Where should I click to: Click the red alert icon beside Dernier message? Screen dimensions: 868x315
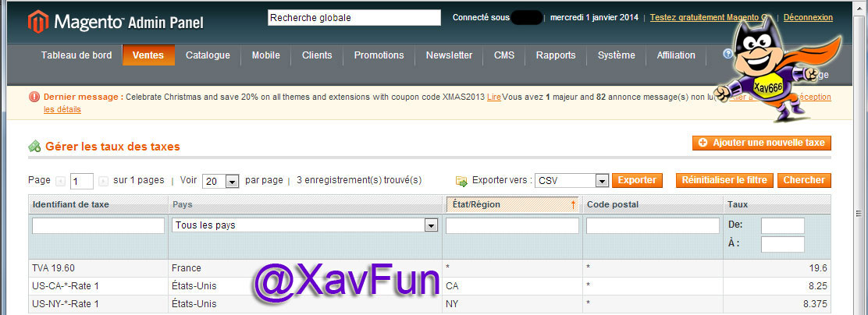(x=34, y=97)
